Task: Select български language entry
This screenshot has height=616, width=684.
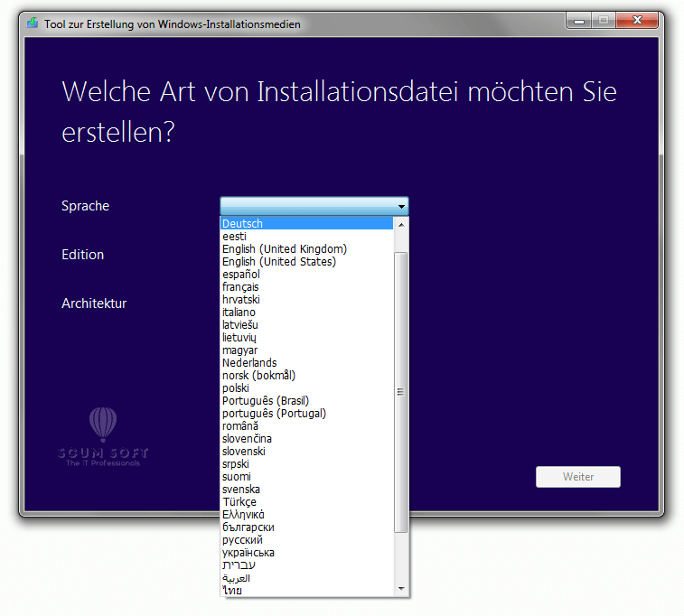Action: [x=306, y=527]
